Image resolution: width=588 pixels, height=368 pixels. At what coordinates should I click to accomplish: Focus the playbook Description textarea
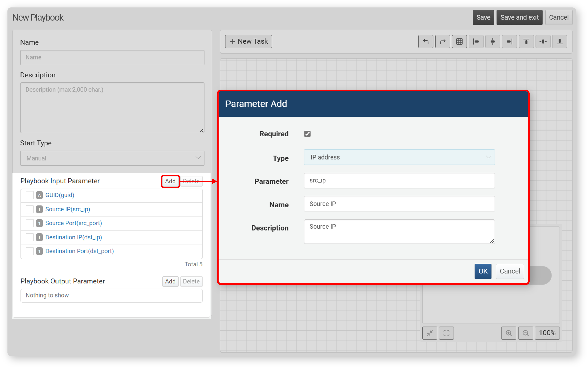pyautogui.click(x=112, y=108)
